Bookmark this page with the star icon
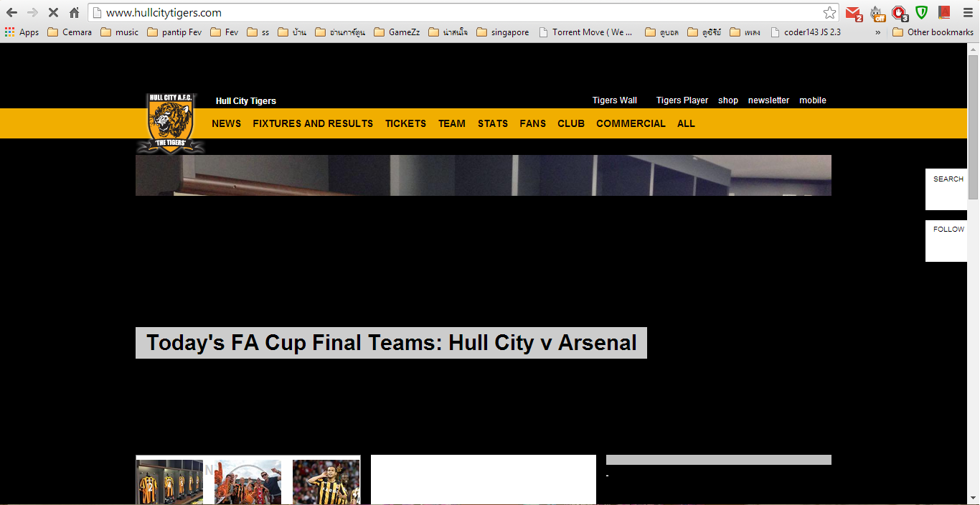The image size is (980, 505). 829,13
